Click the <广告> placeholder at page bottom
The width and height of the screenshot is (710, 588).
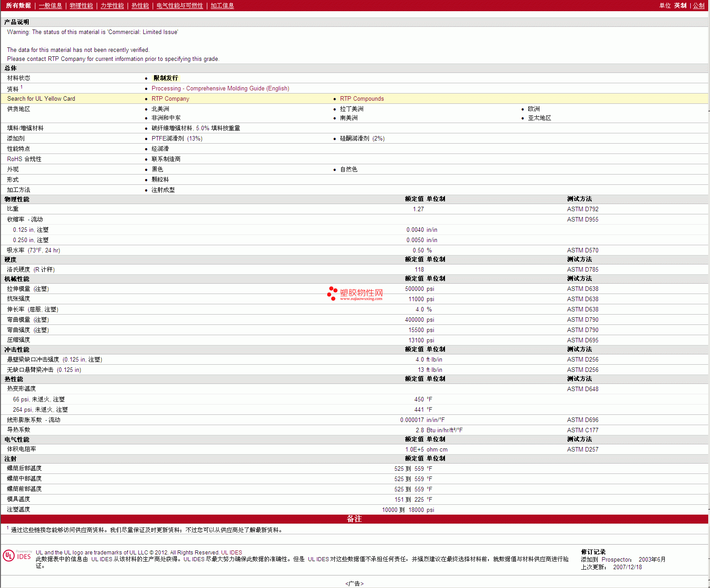[354, 584]
